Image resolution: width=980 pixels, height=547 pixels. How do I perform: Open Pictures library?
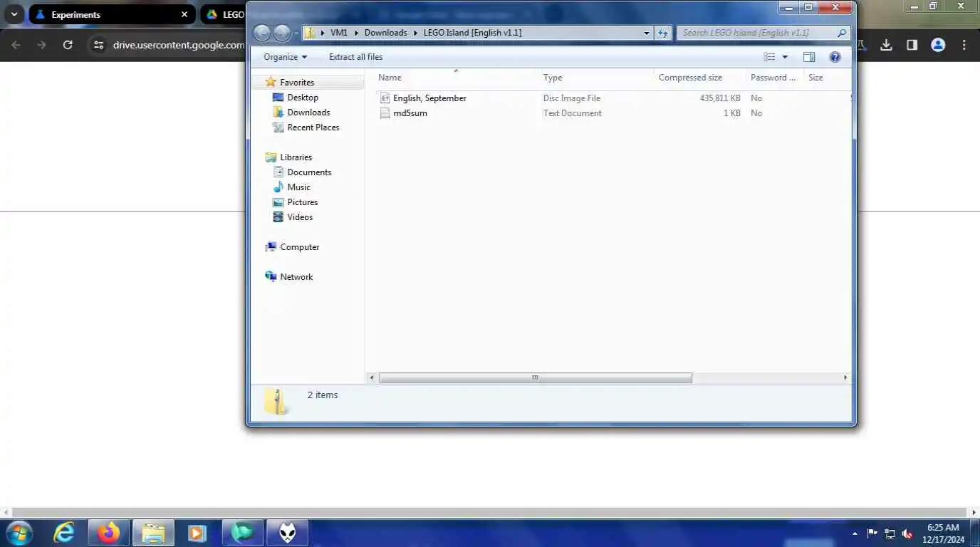[302, 202]
